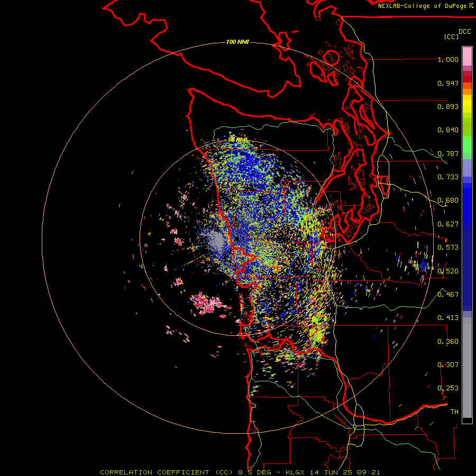Pick the light pink segment of color bar
The image size is (476, 476).
[467, 57]
